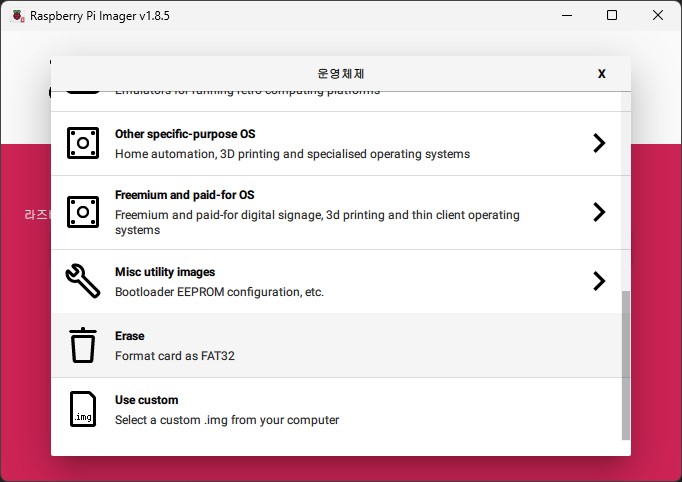The width and height of the screenshot is (682, 482).
Task: Click the OS list vertical scrollbar thumb
Action: pos(626,365)
